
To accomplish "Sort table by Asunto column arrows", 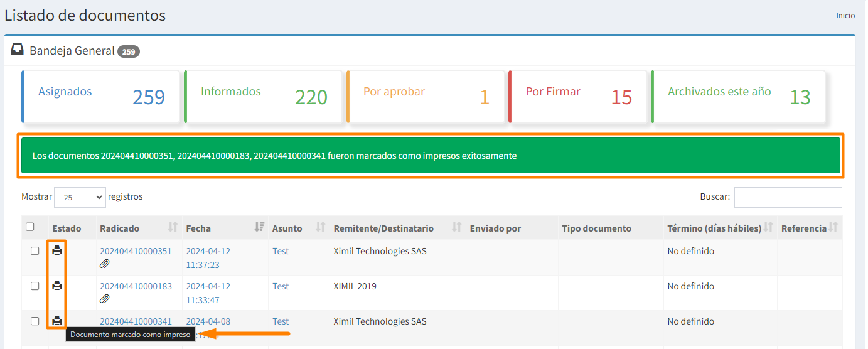I will (320, 227).
